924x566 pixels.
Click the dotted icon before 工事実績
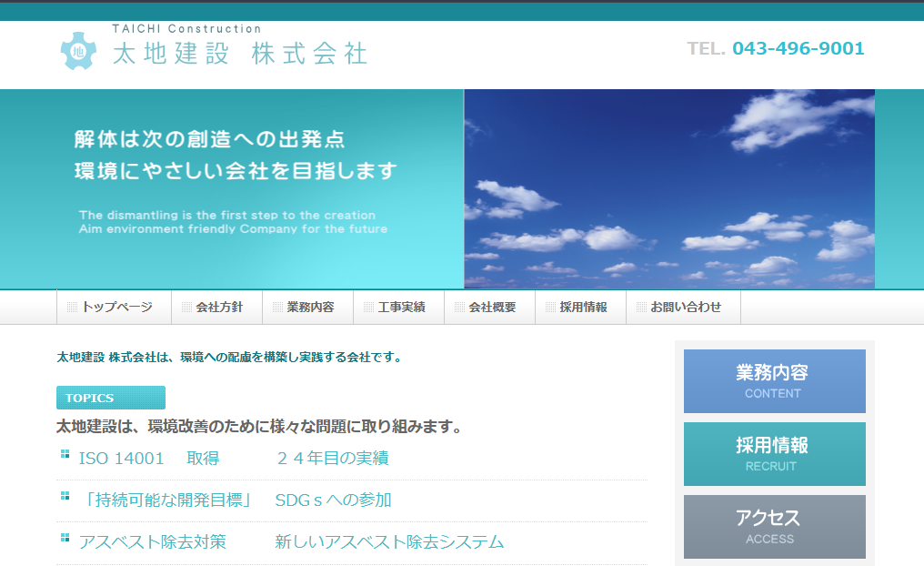point(368,308)
